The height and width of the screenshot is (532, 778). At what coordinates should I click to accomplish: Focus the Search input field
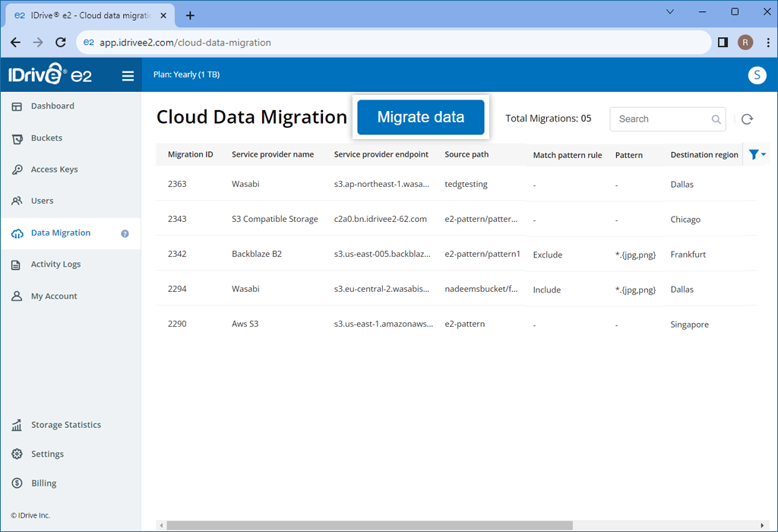tap(668, 119)
